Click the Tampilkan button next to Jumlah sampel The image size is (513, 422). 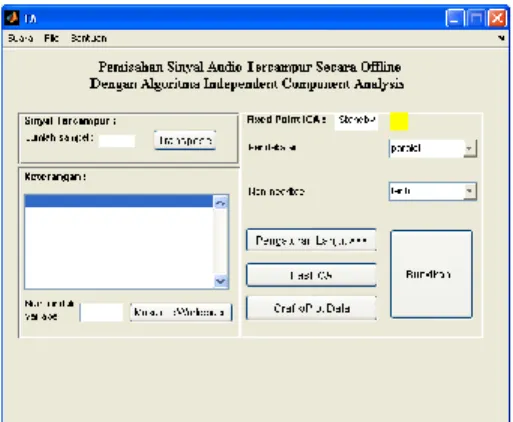[185, 140]
